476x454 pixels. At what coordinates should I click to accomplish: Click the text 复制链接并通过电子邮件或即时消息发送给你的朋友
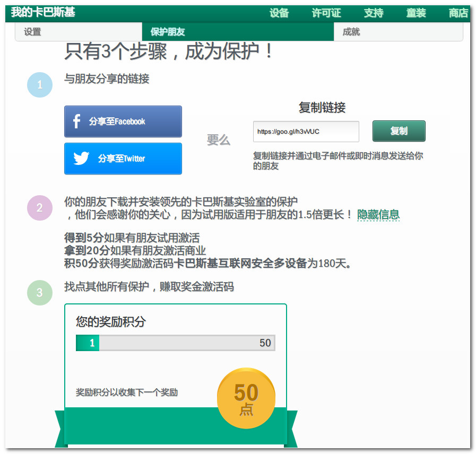tap(338, 161)
